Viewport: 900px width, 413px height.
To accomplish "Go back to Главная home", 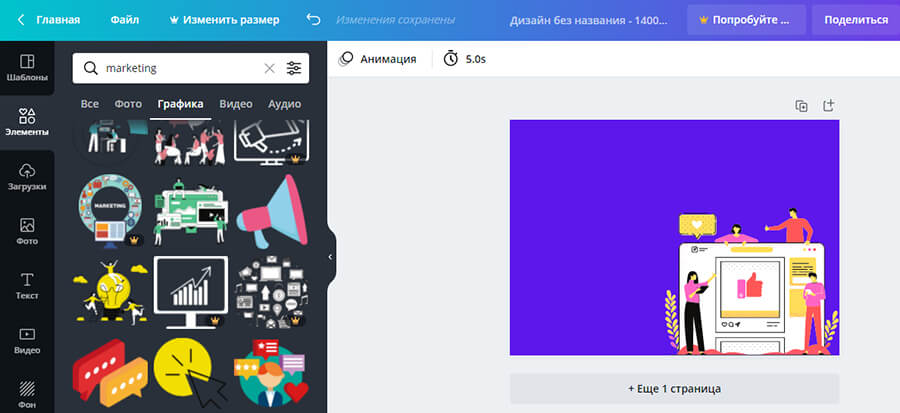I will pyautogui.click(x=49, y=20).
